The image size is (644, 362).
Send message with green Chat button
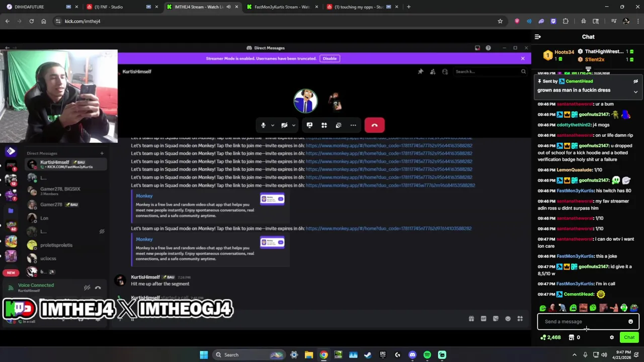(629, 337)
